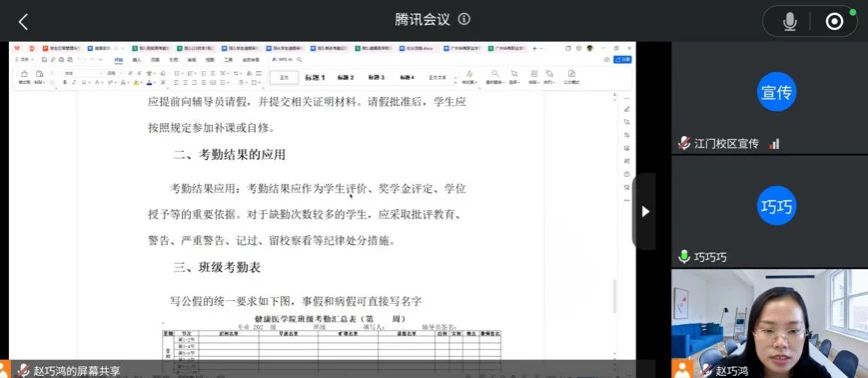Click the blue share button in WPS

[x=622, y=59]
